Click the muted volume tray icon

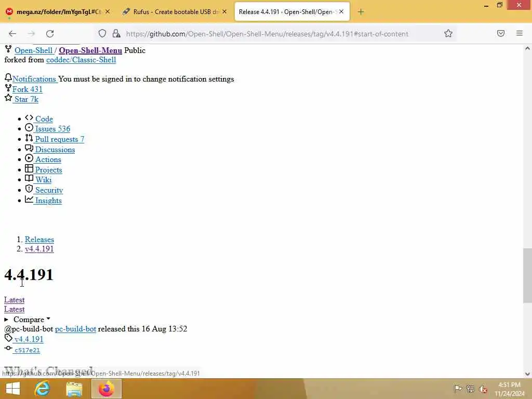(483, 389)
